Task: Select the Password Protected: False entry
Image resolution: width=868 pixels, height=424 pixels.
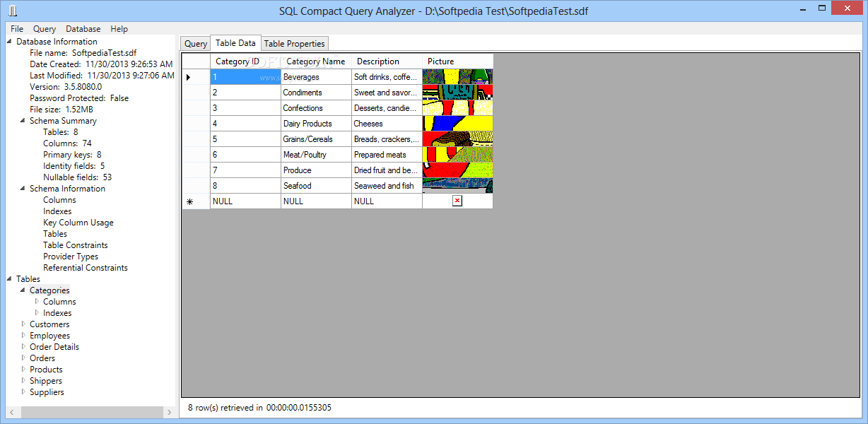Action: [79, 98]
